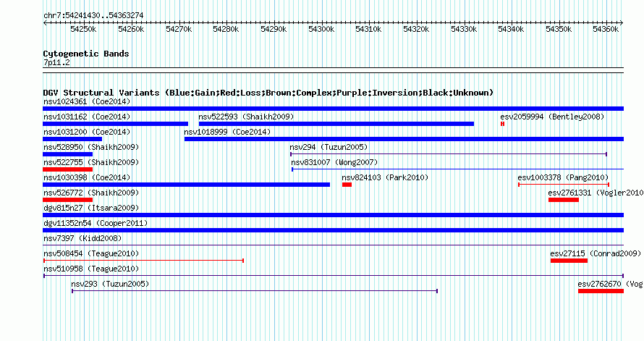Viewport: 644px width, 341px height.
Task: Select the 54320k ruler tick label
Action: coord(416,29)
